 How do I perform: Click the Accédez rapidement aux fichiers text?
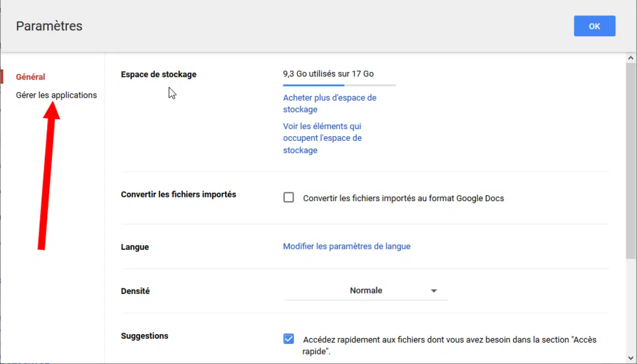(x=449, y=345)
